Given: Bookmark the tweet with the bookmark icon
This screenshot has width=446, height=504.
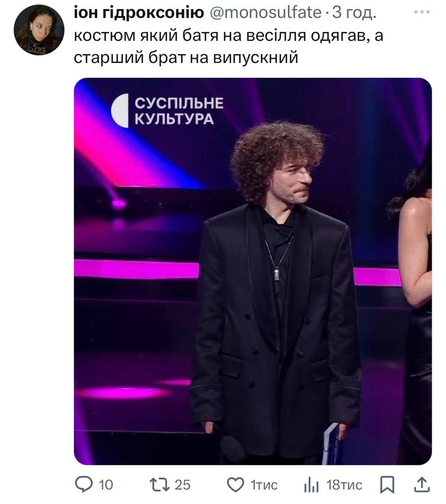Looking at the screenshot, I should pos(387,485).
